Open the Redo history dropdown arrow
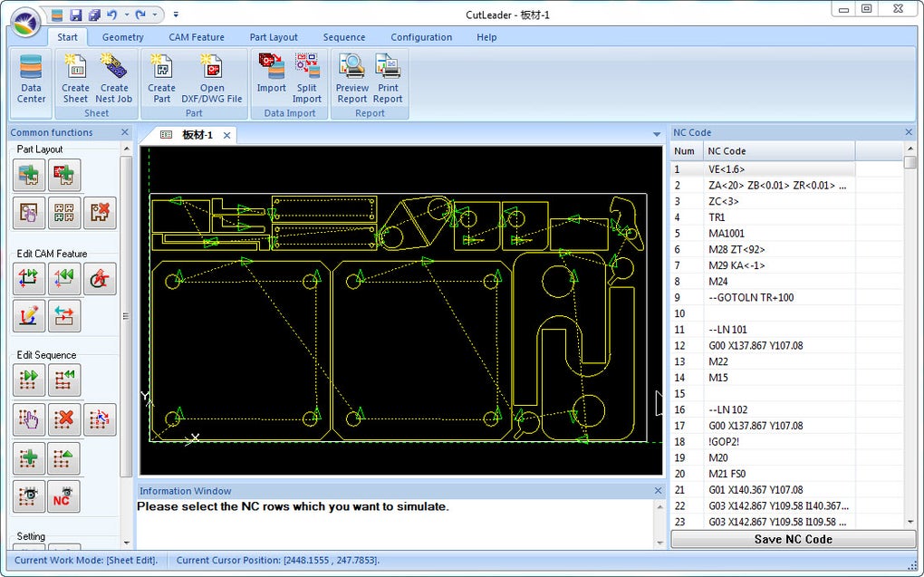 point(155,14)
